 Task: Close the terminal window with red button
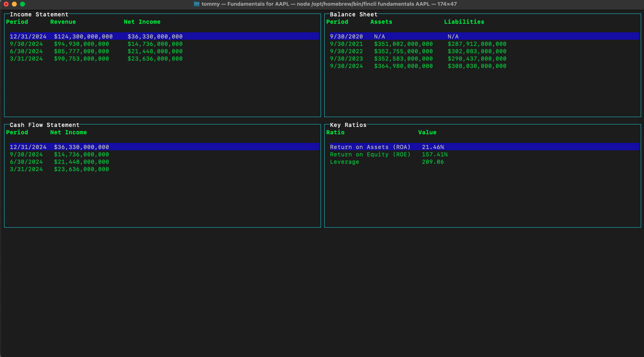click(x=6, y=4)
